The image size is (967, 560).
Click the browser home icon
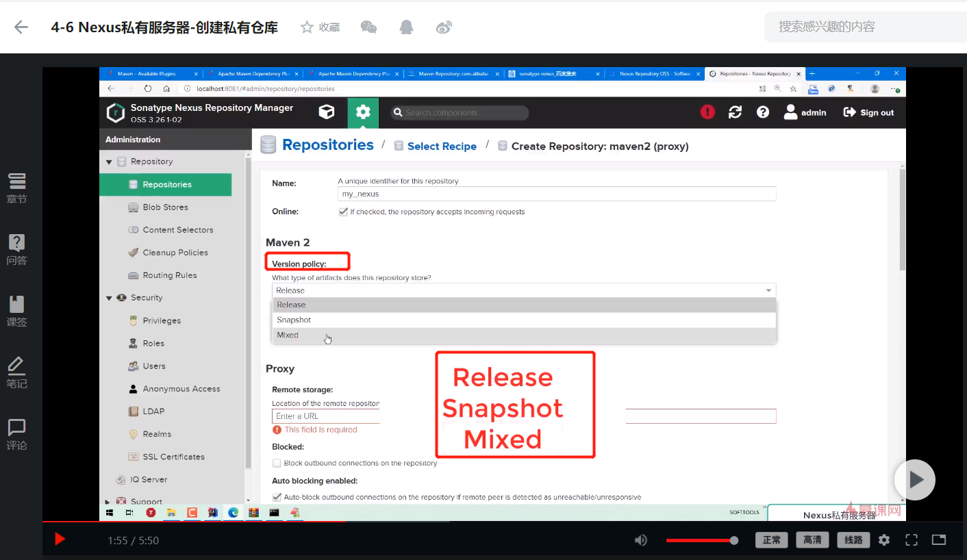[x=166, y=88]
